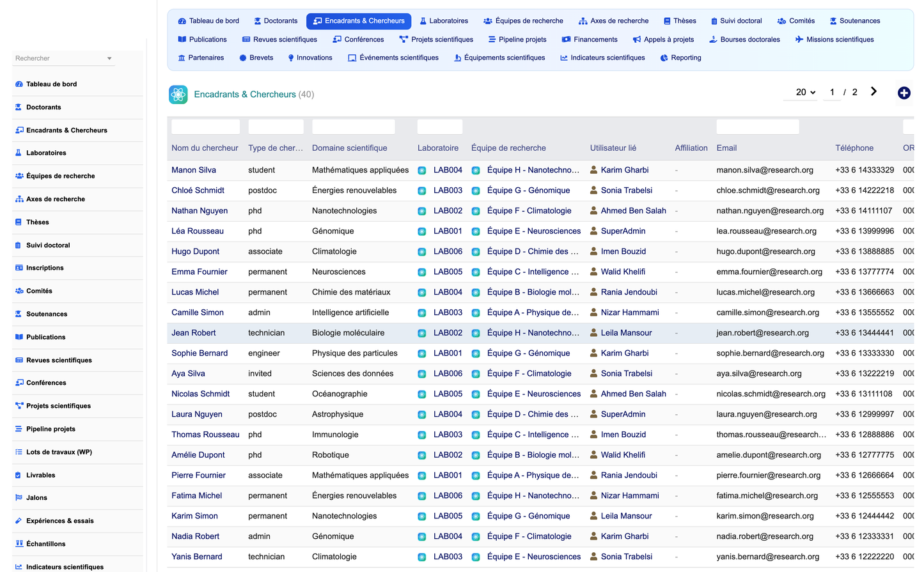
Task: Open Appels à projets top tab
Action: pyautogui.click(x=663, y=40)
